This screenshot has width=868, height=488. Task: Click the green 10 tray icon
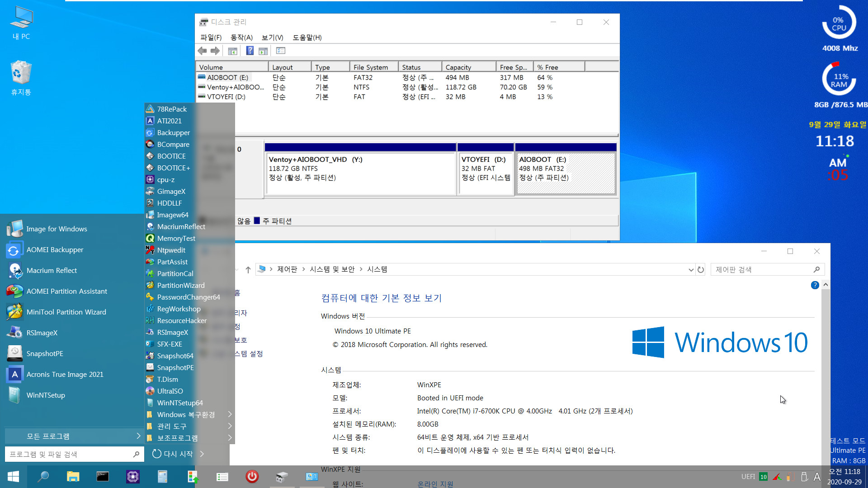point(763,477)
